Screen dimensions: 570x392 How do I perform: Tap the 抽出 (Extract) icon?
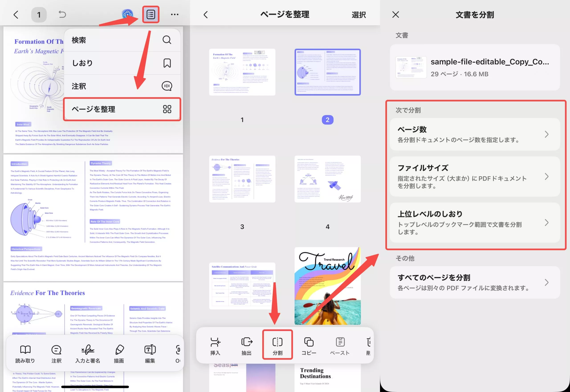point(246,345)
